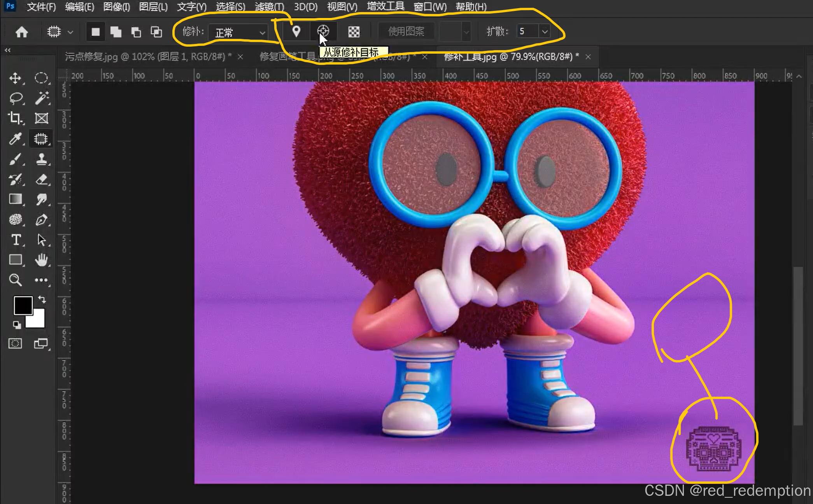Open the Edit Toolbar three-dots menu

pyautogui.click(x=41, y=280)
